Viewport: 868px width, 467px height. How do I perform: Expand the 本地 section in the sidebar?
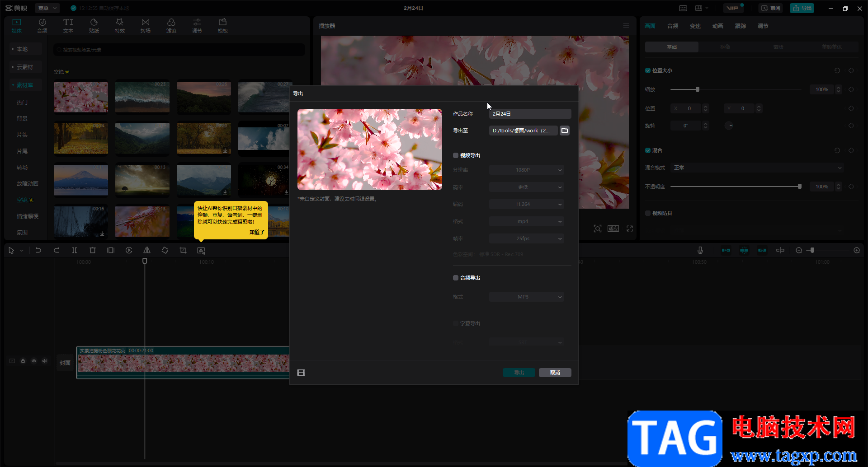(25, 49)
